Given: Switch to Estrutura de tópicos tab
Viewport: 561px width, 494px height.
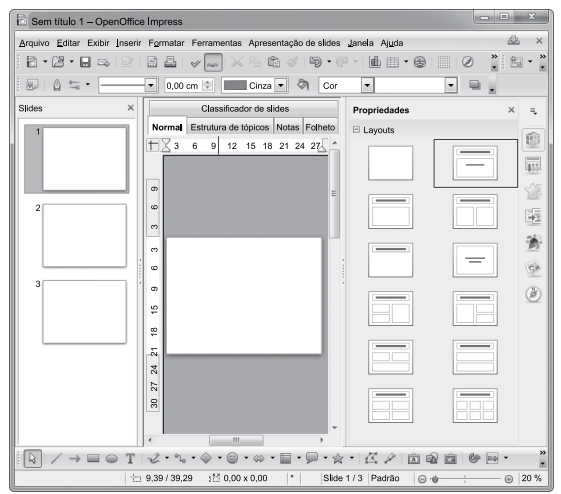Looking at the screenshot, I should (230, 127).
